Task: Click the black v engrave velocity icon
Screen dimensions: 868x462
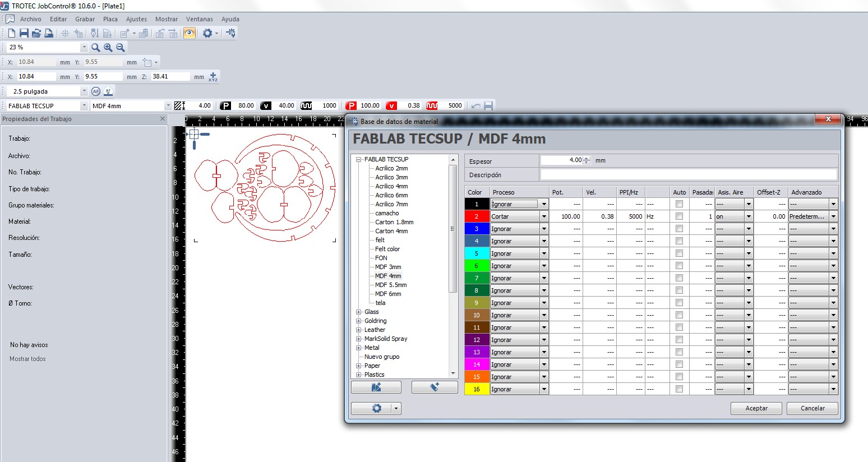Action: click(x=266, y=105)
